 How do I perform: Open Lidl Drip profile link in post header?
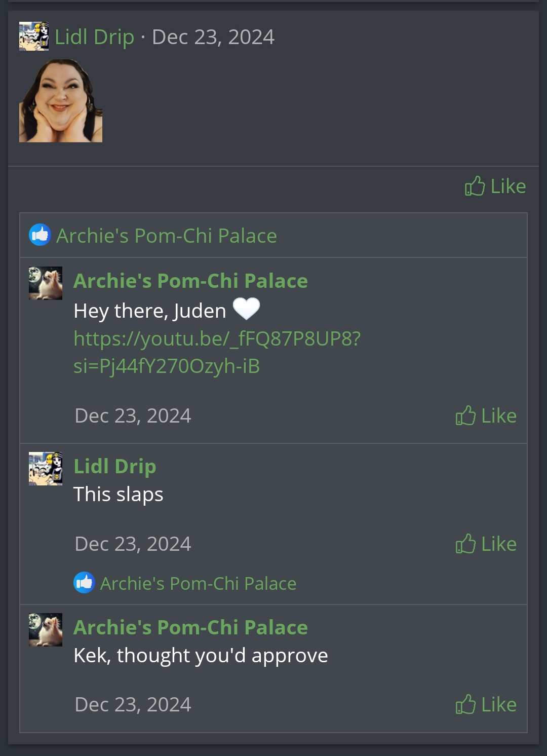tap(95, 37)
